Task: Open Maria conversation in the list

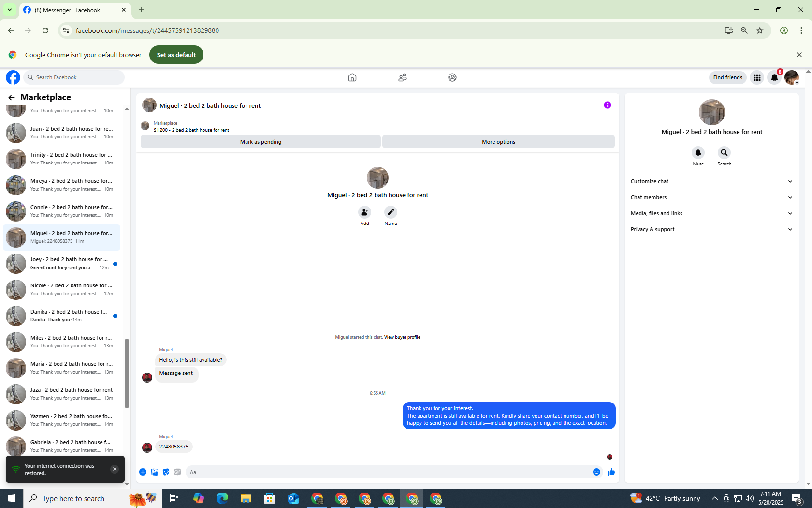Action: click(61, 368)
